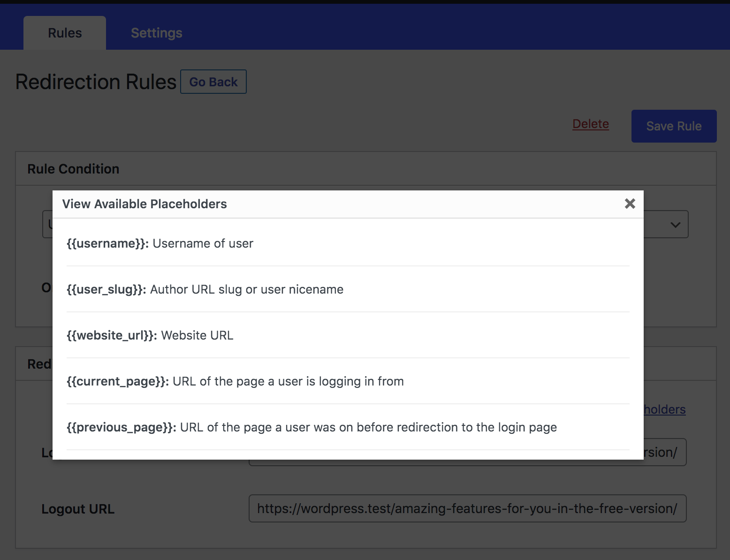Click inside the Logout URL input field

(467, 508)
